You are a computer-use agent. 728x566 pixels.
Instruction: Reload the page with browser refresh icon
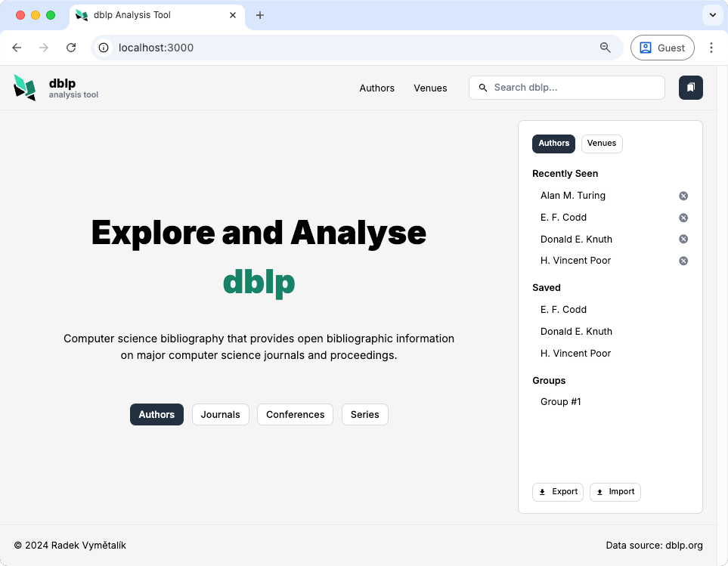[71, 48]
